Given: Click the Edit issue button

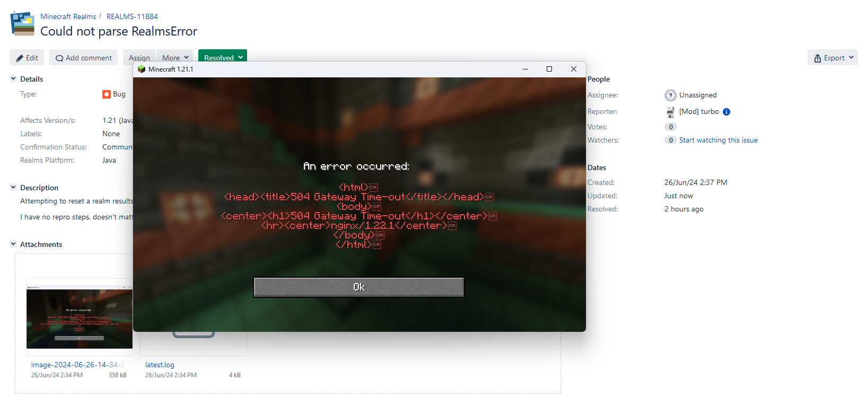Looking at the screenshot, I should (27, 58).
